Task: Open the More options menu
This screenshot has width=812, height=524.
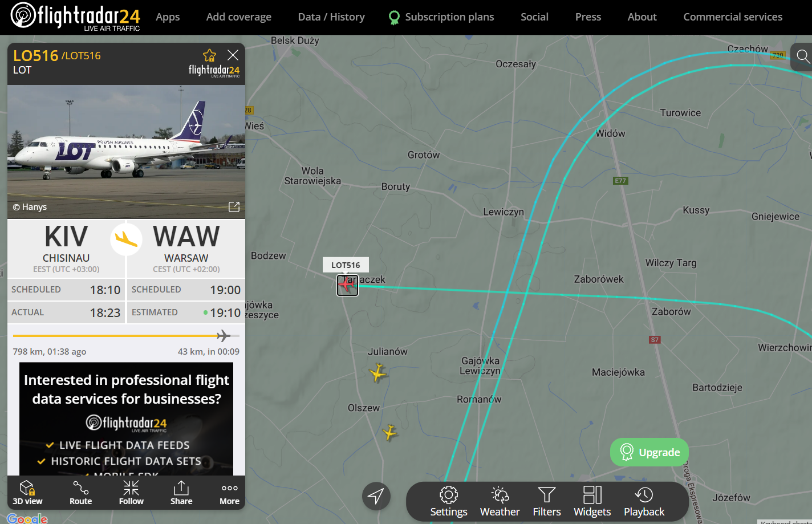Action: (229, 492)
